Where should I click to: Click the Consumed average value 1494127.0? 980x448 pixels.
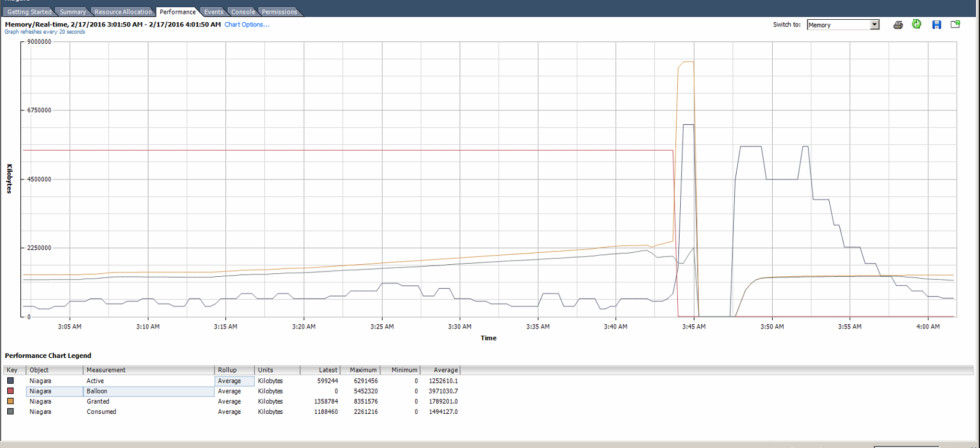[443, 411]
